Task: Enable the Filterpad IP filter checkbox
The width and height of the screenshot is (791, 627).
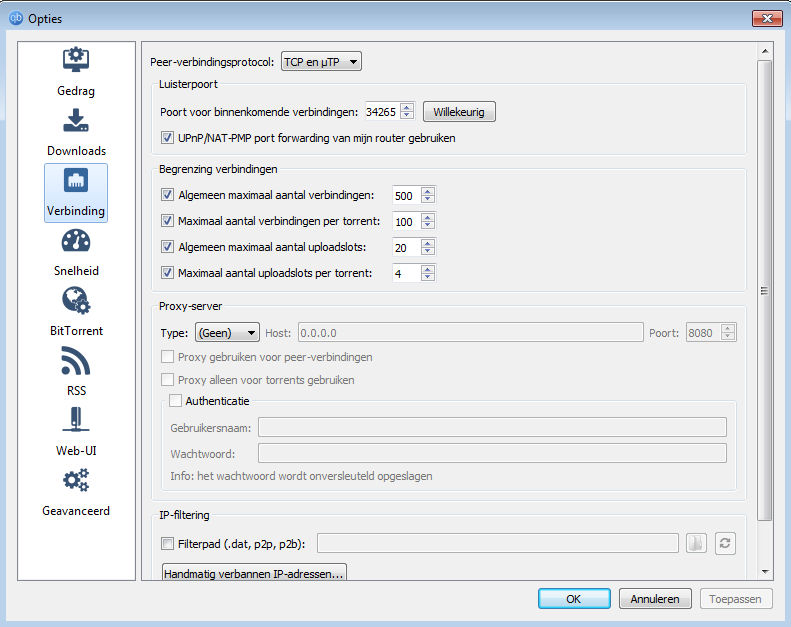Action: 167,544
